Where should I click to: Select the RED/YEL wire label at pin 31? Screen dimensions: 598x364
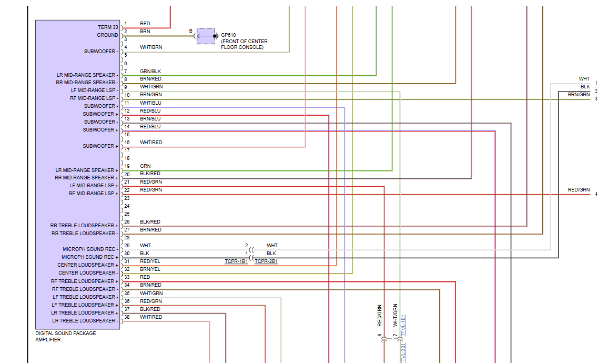[x=150, y=261]
